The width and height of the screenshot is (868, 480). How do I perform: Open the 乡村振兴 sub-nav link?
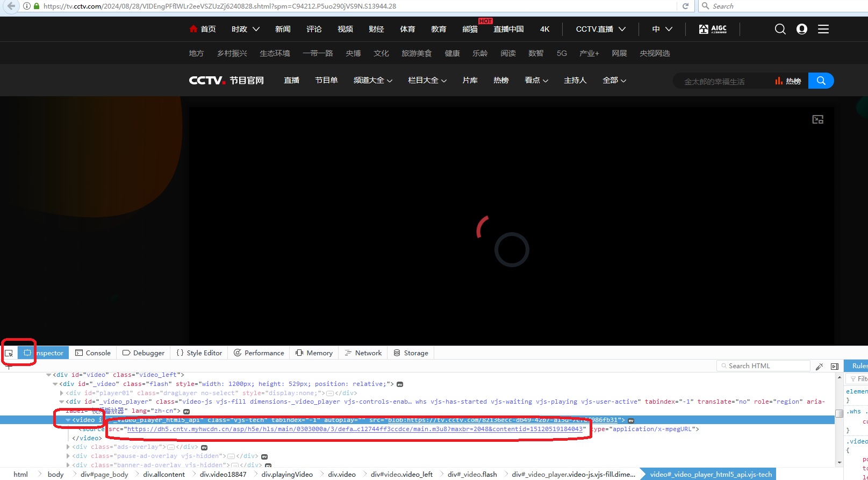point(232,53)
